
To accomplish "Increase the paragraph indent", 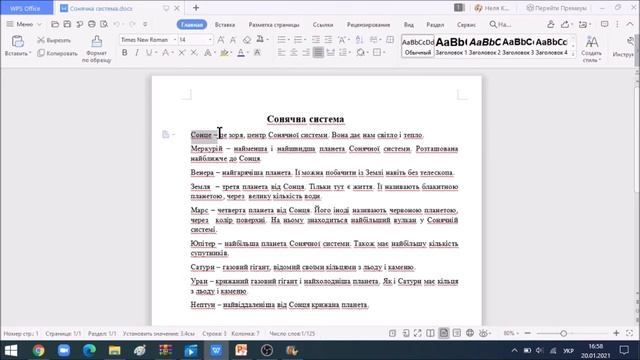I will (x=328, y=40).
